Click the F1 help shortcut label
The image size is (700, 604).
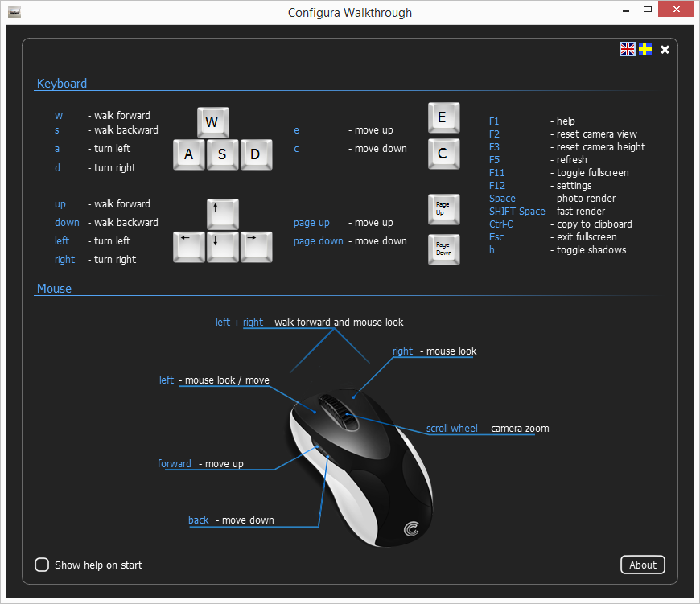point(493,121)
